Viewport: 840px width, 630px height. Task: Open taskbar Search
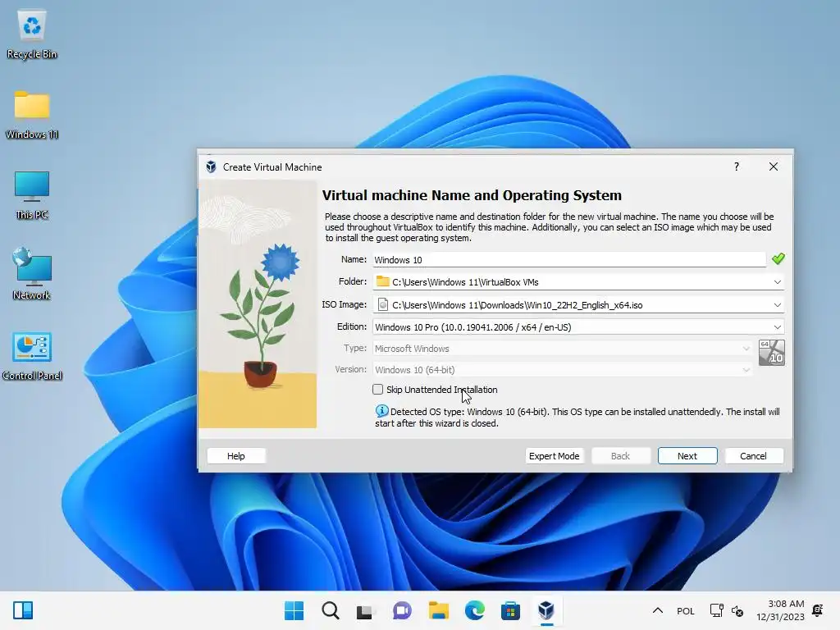(330, 610)
